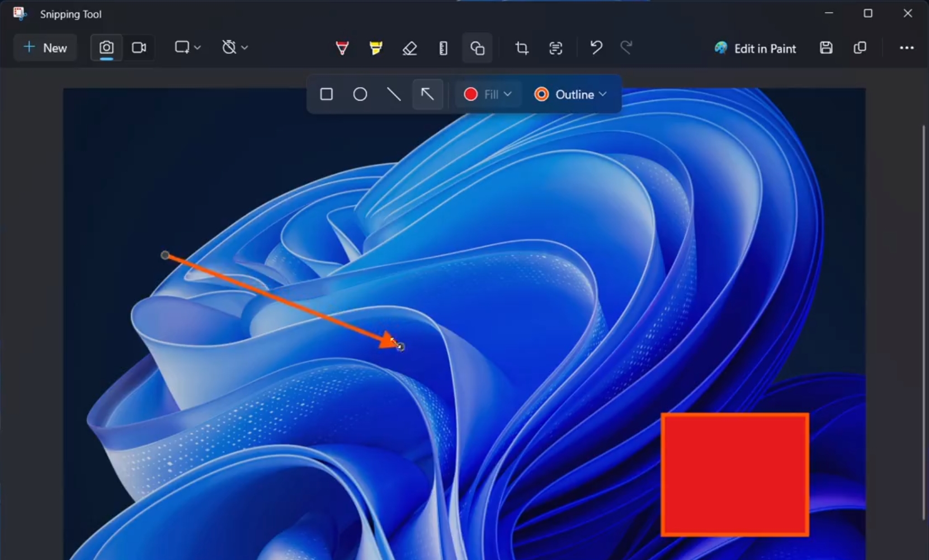The width and height of the screenshot is (929, 560).
Task: Open the Text actions tool
Action: (556, 48)
